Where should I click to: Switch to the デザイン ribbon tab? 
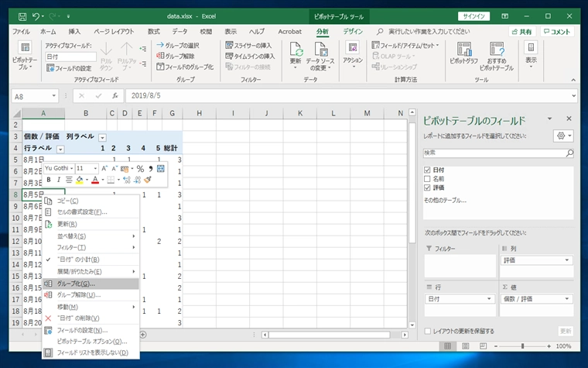coord(353,32)
